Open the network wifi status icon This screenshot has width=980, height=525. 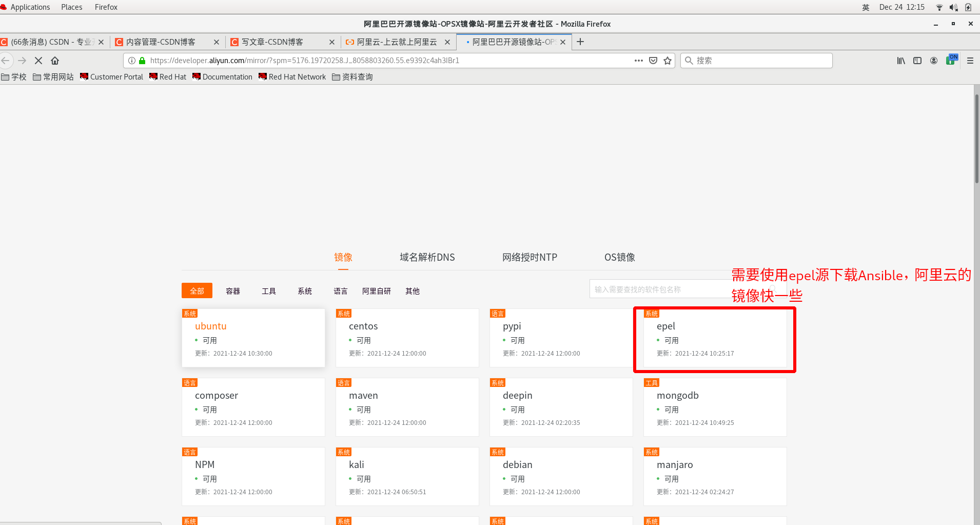point(939,7)
